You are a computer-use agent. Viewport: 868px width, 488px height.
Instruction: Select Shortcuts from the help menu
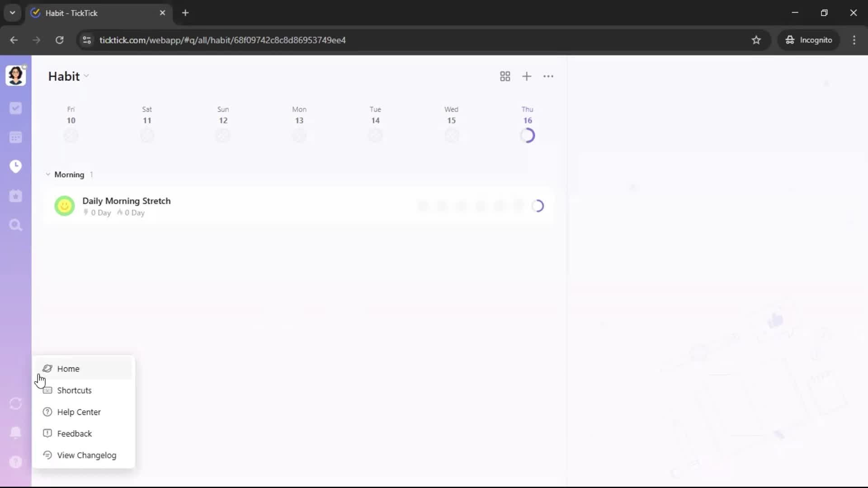pyautogui.click(x=74, y=390)
